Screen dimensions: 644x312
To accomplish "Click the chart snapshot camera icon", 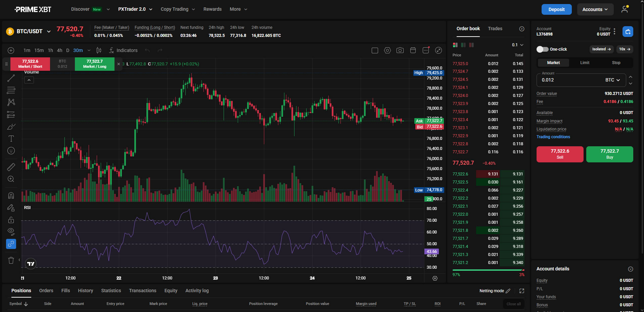I will 400,50.
